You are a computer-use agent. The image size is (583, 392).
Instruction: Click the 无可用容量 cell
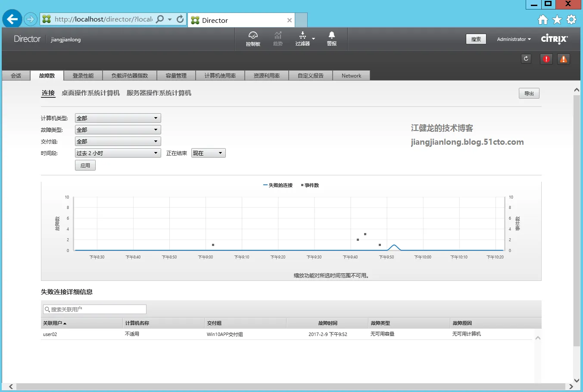point(383,334)
